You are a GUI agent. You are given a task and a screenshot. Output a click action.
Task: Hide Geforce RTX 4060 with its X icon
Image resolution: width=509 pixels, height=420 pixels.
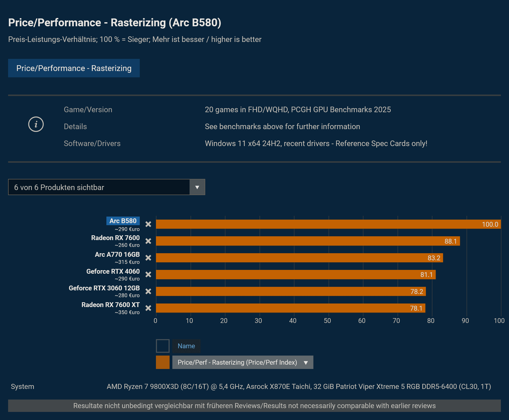(x=148, y=274)
